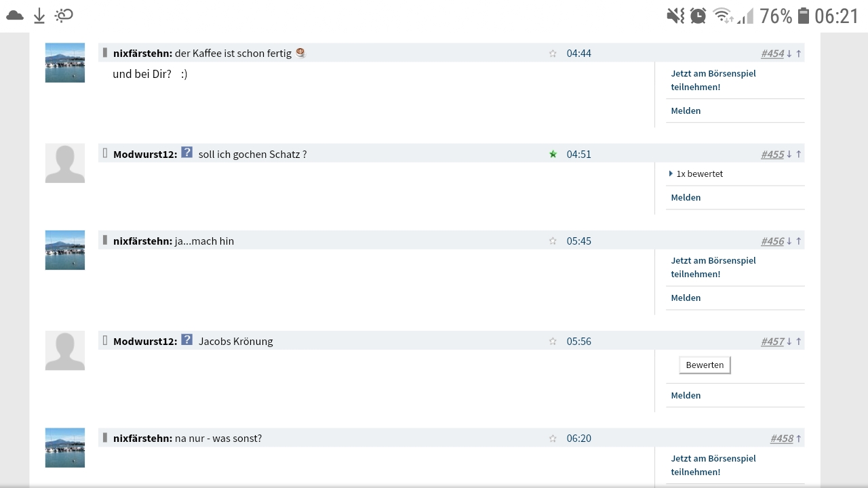Tap the cloud icon in the notification bar
The width and height of the screenshot is (868, 488).
click(x=14, y=14)
